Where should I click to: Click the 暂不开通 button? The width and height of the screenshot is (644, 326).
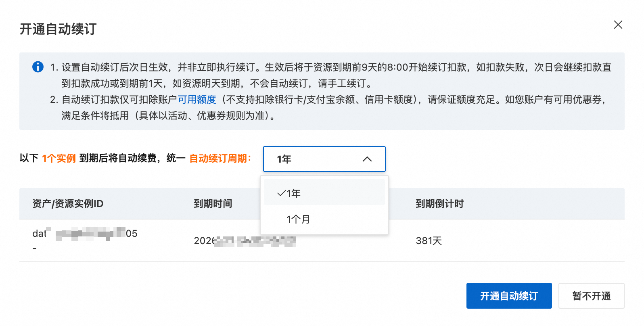592,296
